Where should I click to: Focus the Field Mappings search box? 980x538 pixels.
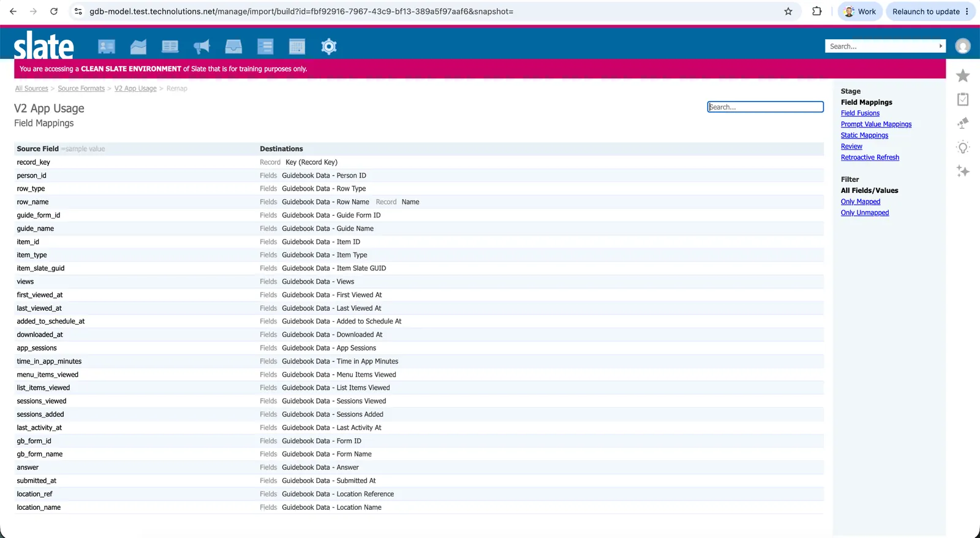tap(765, 107)
